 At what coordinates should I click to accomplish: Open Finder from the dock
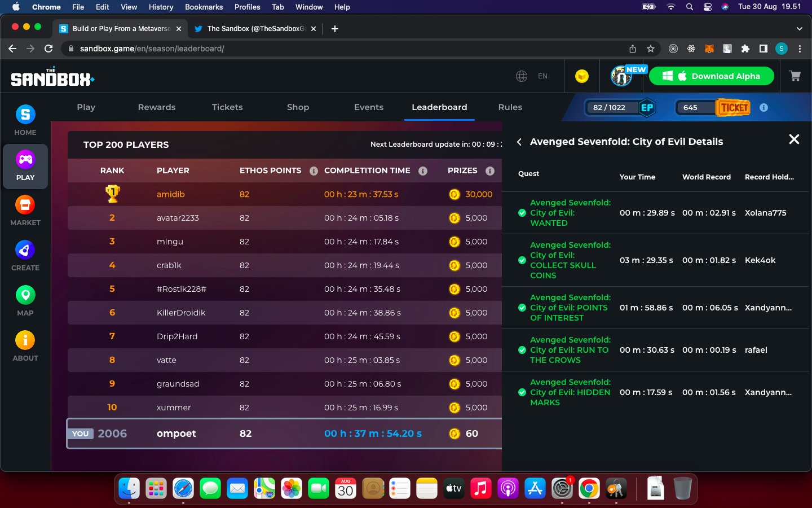129,488
